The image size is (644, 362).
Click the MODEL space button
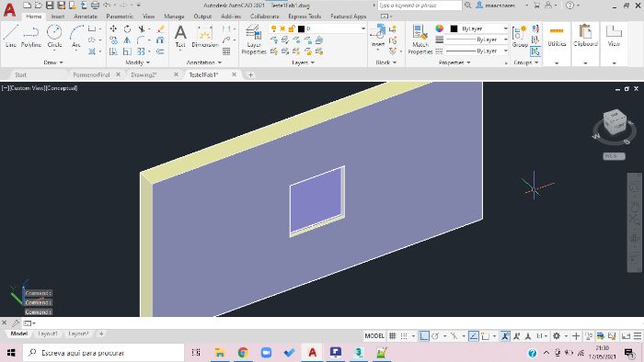pyautogui.click(x=374, y=335)
